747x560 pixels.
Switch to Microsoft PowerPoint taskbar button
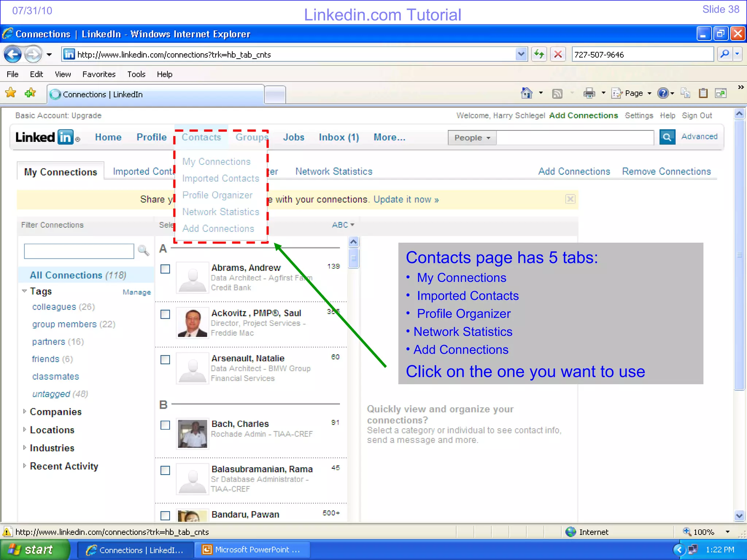click(x=252, y=549)
